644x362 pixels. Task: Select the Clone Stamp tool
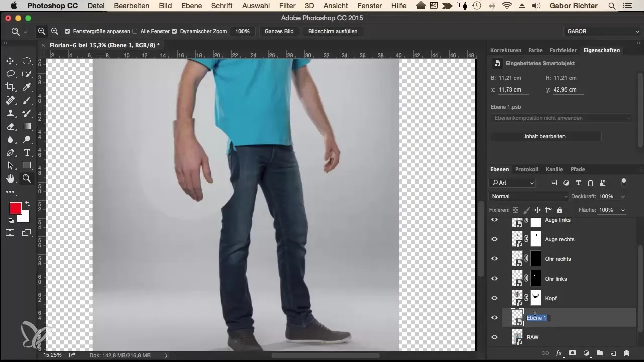tap(10, 114)
